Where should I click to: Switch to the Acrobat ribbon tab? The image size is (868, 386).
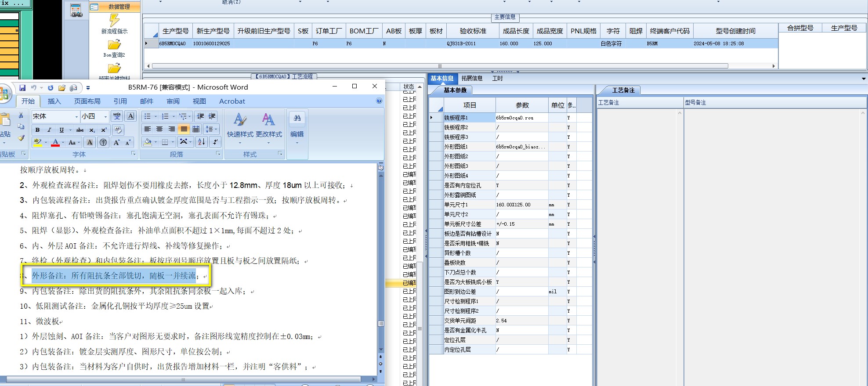tap(232, 101)
